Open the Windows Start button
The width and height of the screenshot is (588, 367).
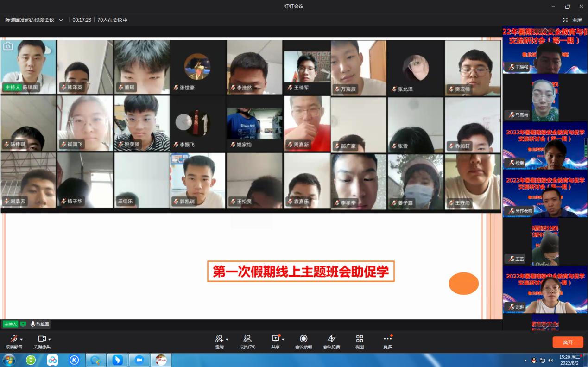click(x=9, y=360)
